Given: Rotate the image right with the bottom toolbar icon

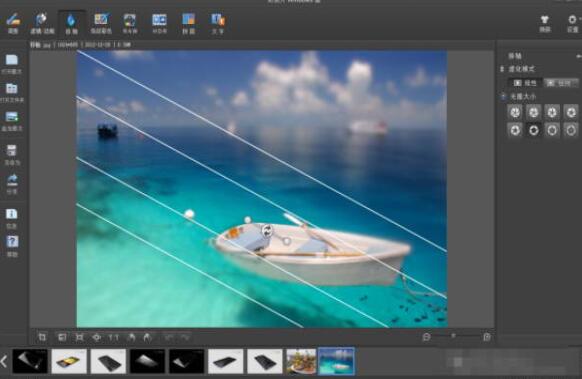Looking at the screenshot, I should pos(147,337).
